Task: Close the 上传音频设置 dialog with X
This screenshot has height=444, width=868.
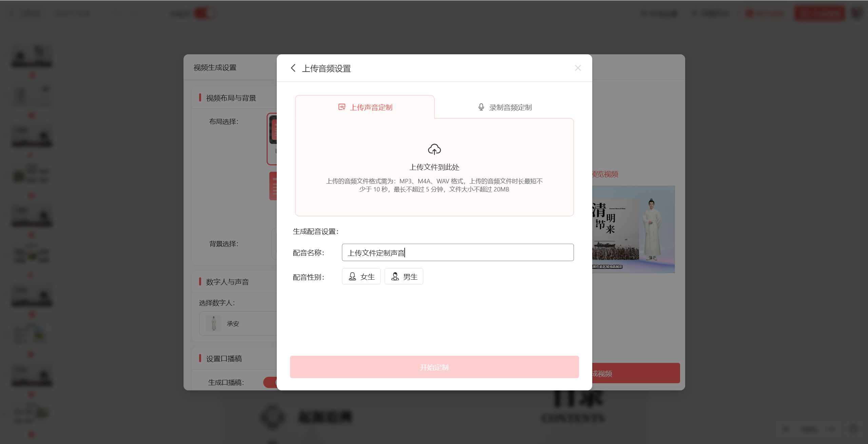Action: point(578,68)
